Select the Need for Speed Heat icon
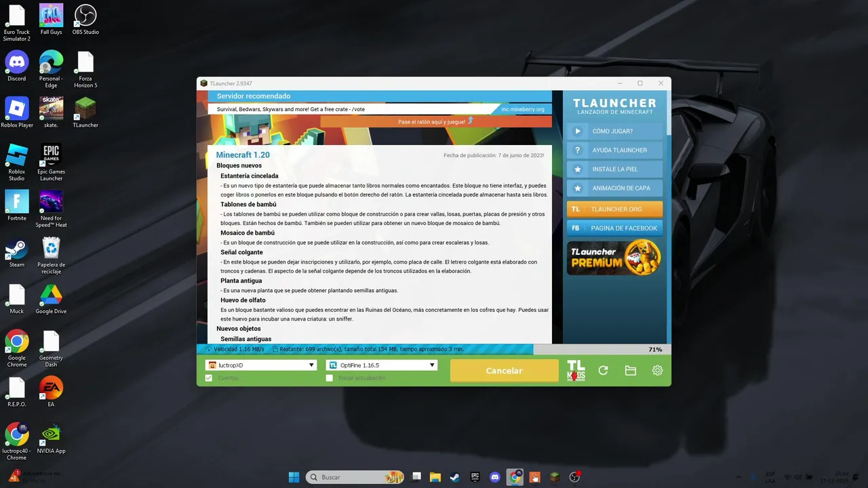This screenshot has height=488, width=868. (51, 209)
